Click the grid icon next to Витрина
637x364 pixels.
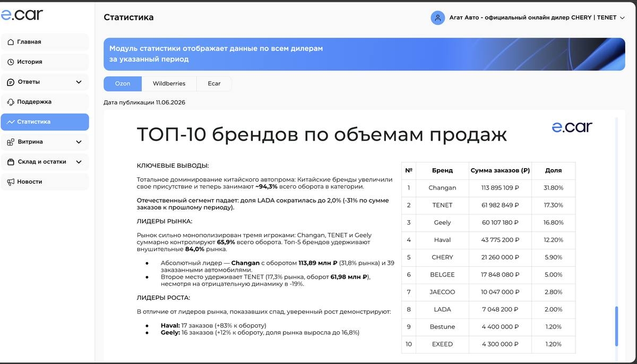click(x=11, y=142)
